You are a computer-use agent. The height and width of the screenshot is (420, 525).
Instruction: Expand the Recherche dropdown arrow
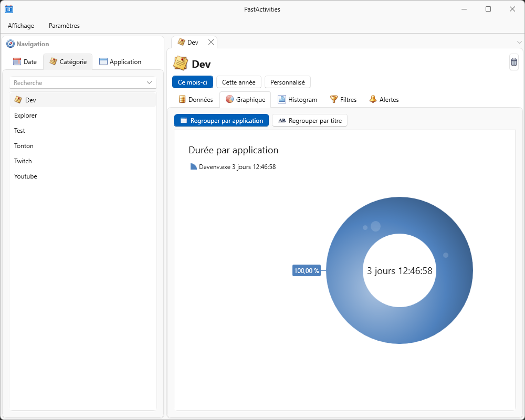[150, 83]
